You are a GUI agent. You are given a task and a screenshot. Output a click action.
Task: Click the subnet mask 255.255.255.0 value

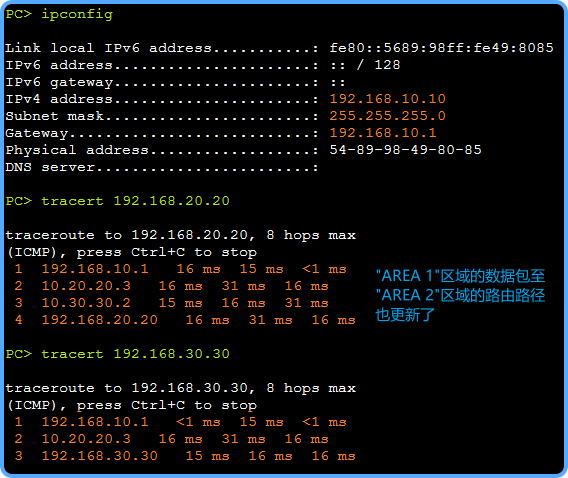pyautogui.click(x=387, y=116)
